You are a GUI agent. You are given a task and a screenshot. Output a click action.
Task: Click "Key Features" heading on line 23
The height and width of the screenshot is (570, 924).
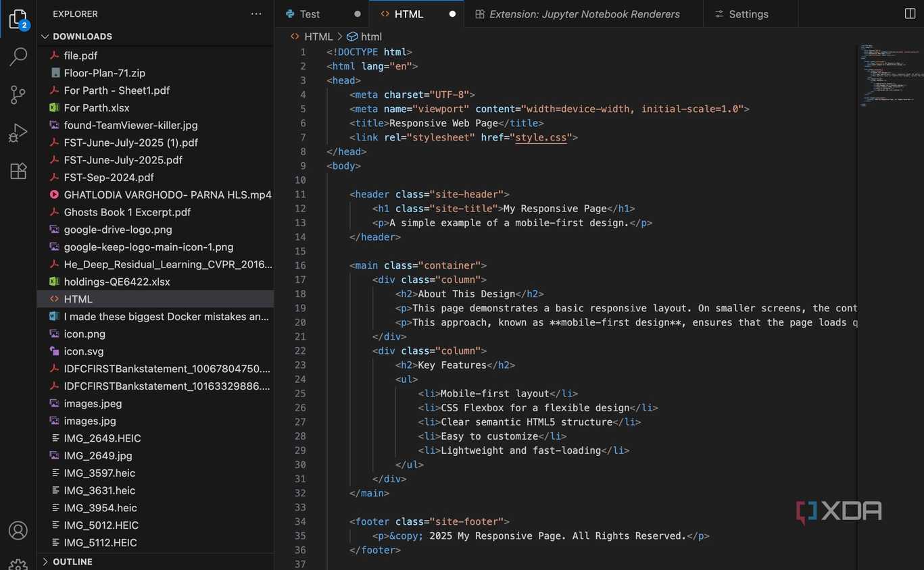click(452, 365)
